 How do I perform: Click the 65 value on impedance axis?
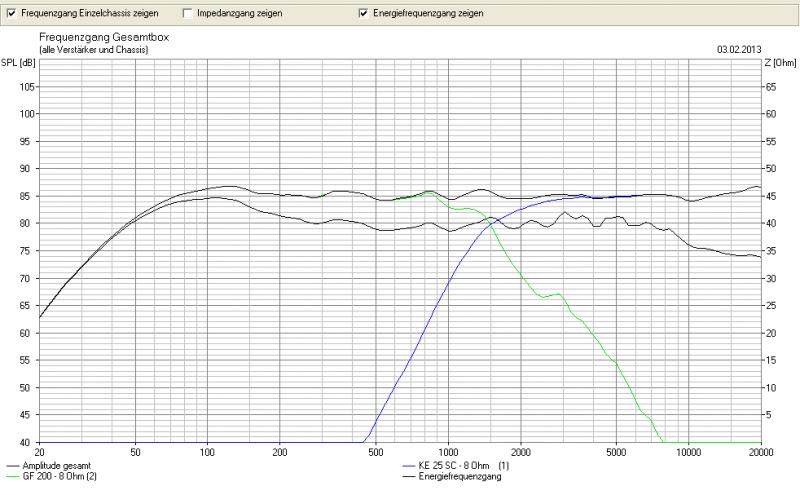coord(770,87)
